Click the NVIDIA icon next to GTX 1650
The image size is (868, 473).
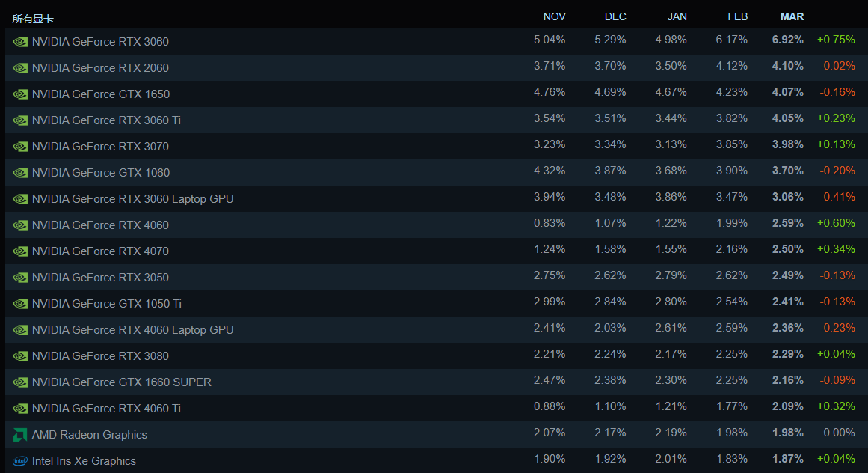click(x=20, y=94)
